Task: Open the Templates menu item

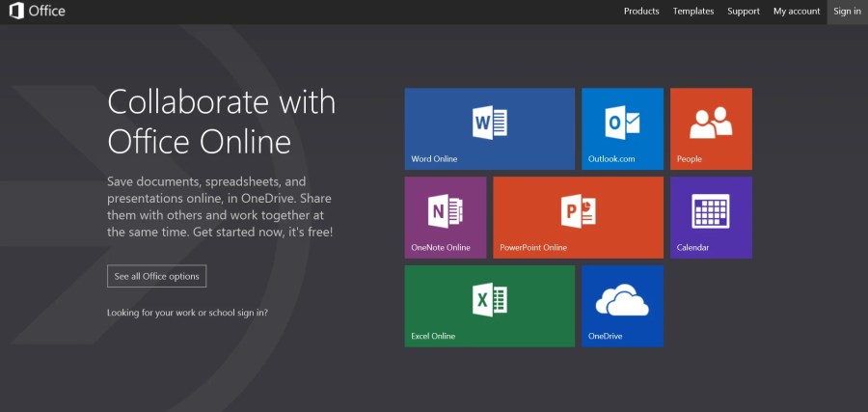Action: point(693,11)
